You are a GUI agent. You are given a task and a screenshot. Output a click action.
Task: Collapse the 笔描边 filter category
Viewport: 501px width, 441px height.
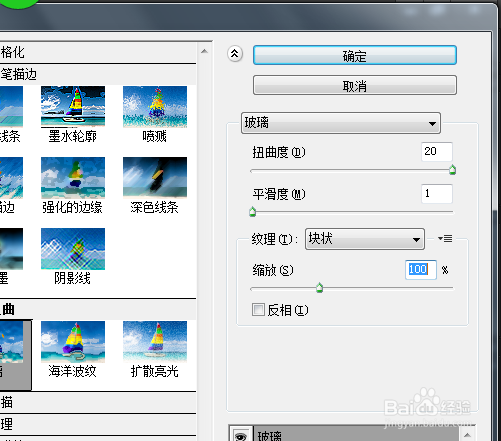click(98, 74)
